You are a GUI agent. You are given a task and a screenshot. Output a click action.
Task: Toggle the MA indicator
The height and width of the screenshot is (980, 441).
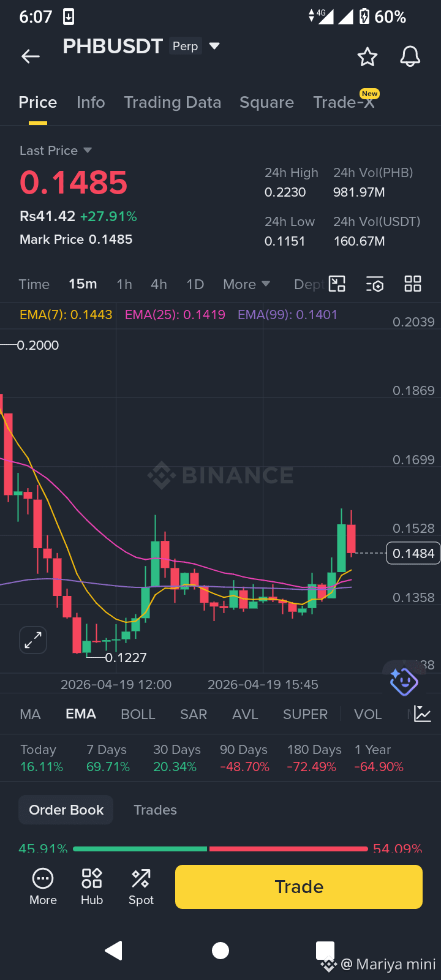click(x=30, y=714)
